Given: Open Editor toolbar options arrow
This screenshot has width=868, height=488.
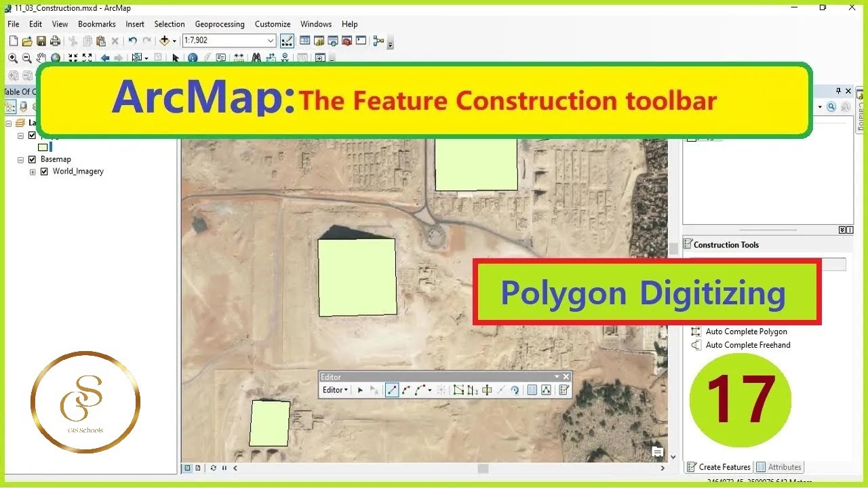Looking at the screenshot, I should click(x=557, y=377).
